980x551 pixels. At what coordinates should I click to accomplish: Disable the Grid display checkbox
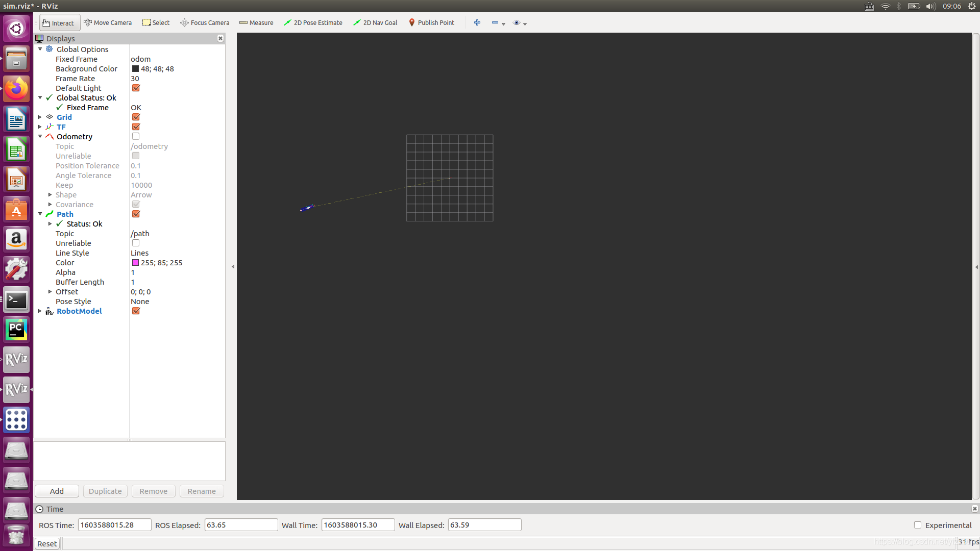(x=136, y=117)
